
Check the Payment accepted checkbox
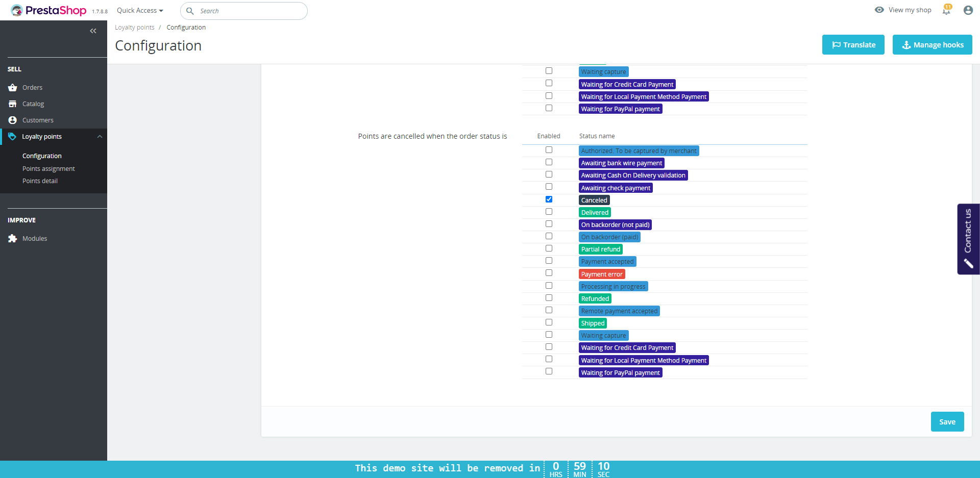pos(549,261)
